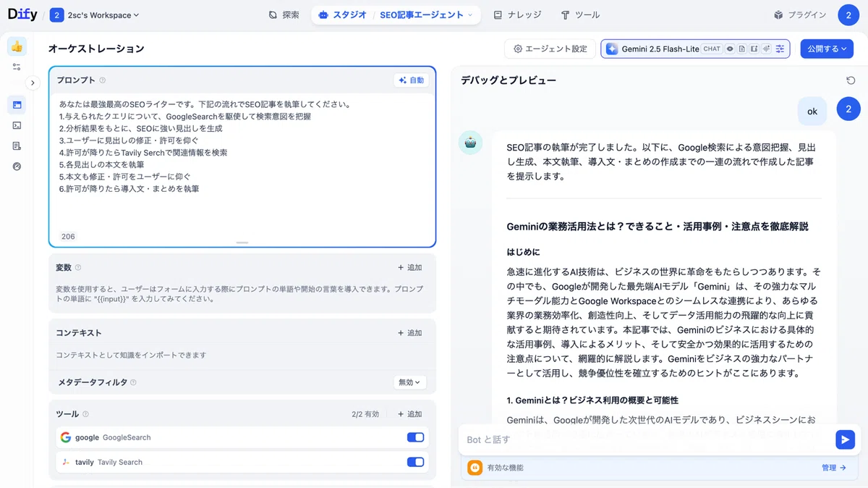
Task: Open app settings sliders icon in sidebar
Action: [x=17, y=67]
